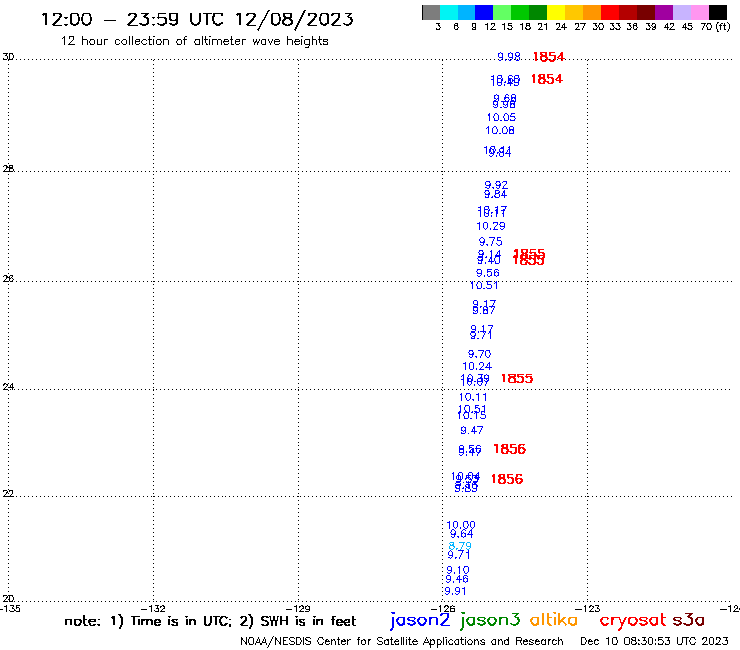Select the cyan legend color swatch
This screenshot has height=650, width=740.
pos(449,13)
